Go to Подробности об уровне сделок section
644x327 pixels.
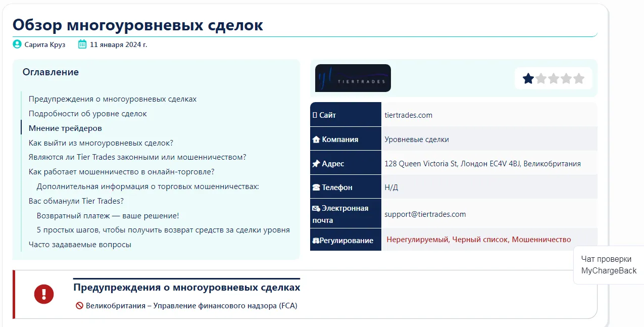click(88, 114)
